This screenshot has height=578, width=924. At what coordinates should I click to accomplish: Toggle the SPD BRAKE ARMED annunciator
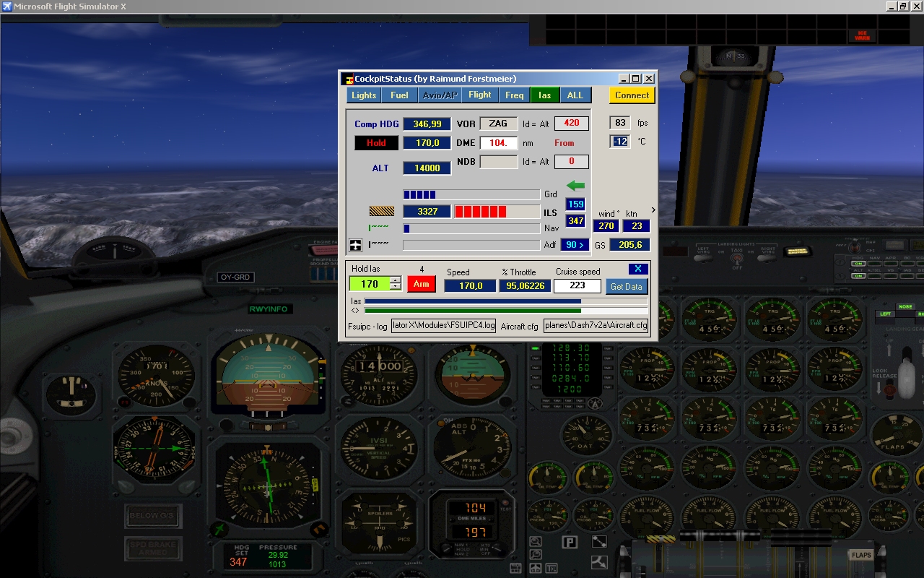point(153,548)
